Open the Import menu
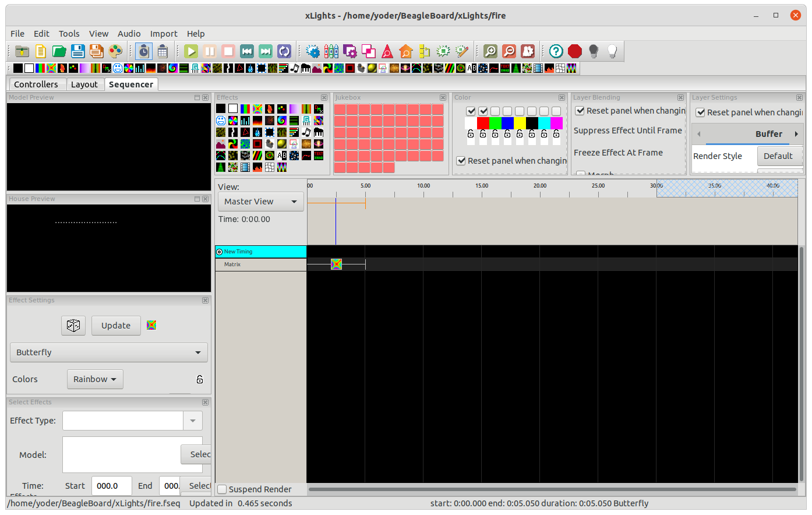 164,34
